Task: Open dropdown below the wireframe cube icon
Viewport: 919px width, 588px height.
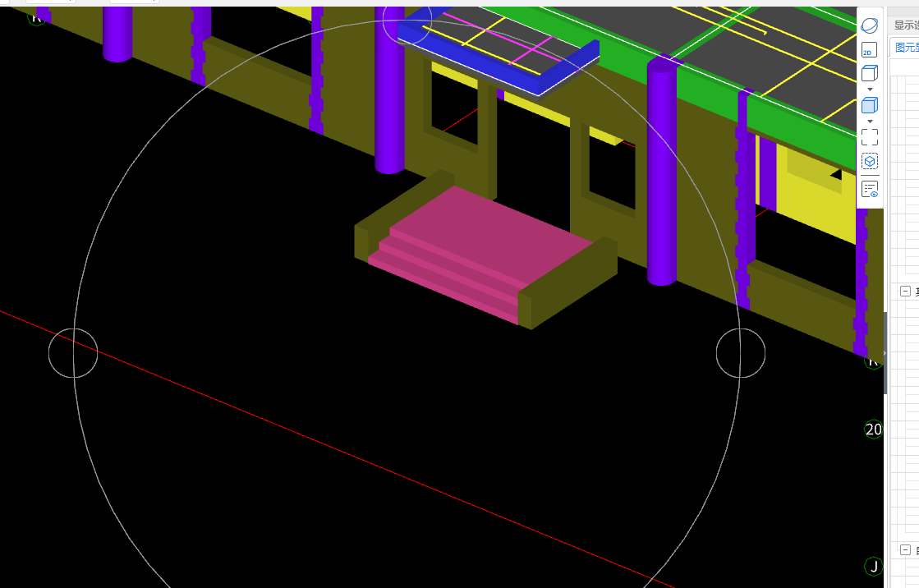Action: click(x=870, y=90)
